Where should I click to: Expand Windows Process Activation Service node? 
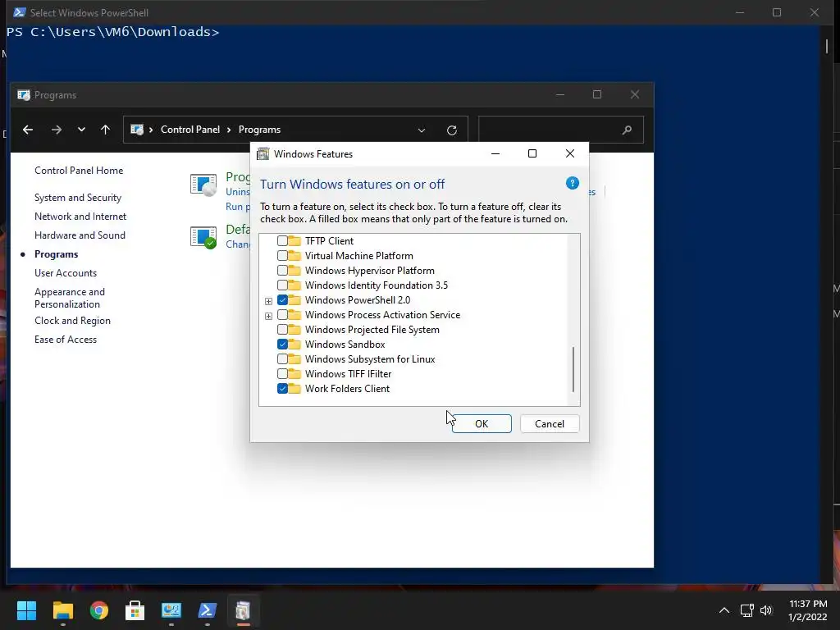pyautogui.click(x=268, y=316)
